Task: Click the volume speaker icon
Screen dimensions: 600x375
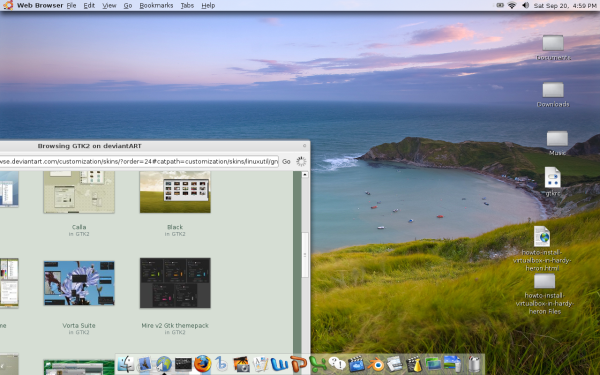Action: 526,5
